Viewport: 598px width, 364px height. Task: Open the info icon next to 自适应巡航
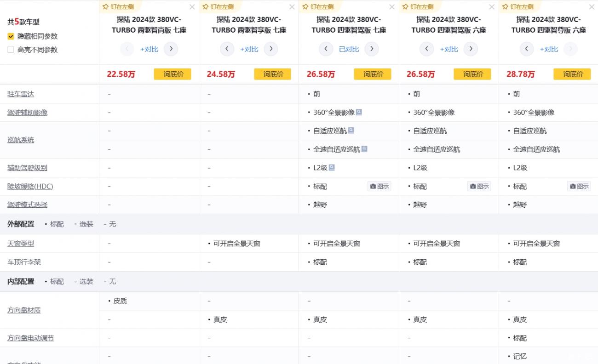click(351, 130)
